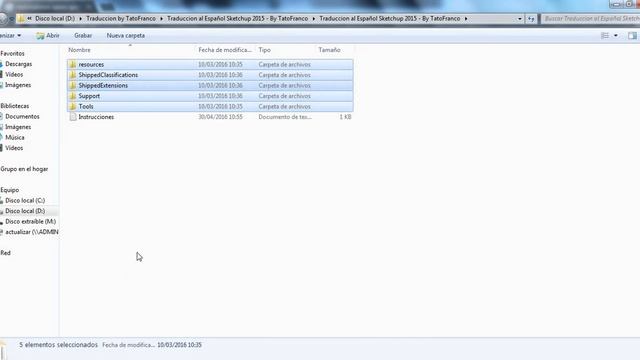Expand arrow after Disco local (D:) breadcrumb
The width and height of the screenshot is (640, 360).
pos(80,19)
